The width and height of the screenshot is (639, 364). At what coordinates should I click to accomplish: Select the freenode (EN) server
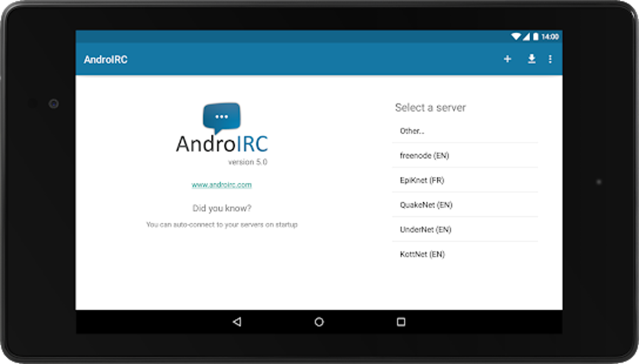point(424,155)
